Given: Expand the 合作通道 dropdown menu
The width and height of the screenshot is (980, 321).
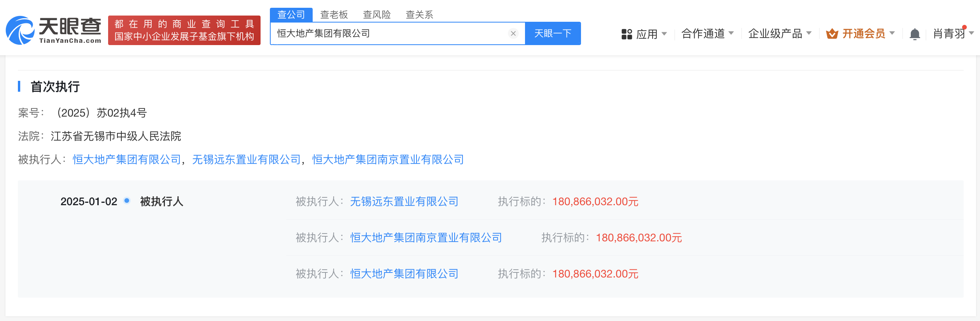Looking at the screenshot, I should 707,34.
